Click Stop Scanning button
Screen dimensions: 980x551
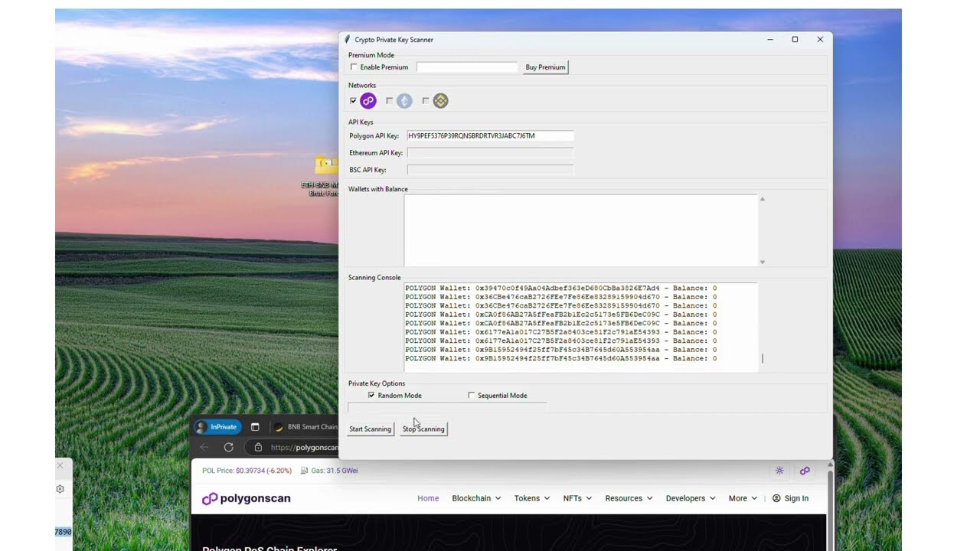point(423,429)
